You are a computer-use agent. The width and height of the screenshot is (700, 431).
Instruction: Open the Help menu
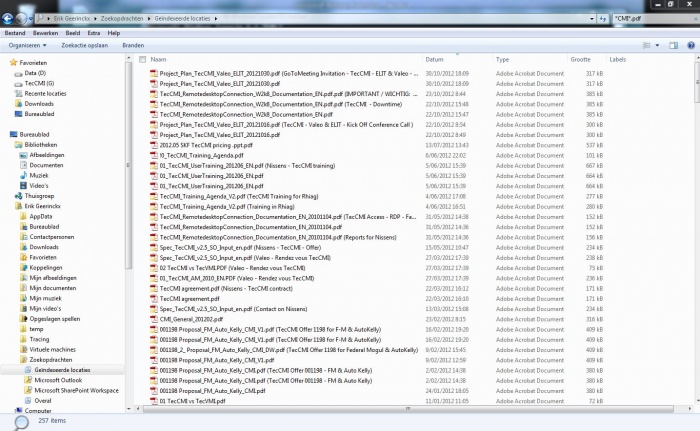[x=114, y=33]
